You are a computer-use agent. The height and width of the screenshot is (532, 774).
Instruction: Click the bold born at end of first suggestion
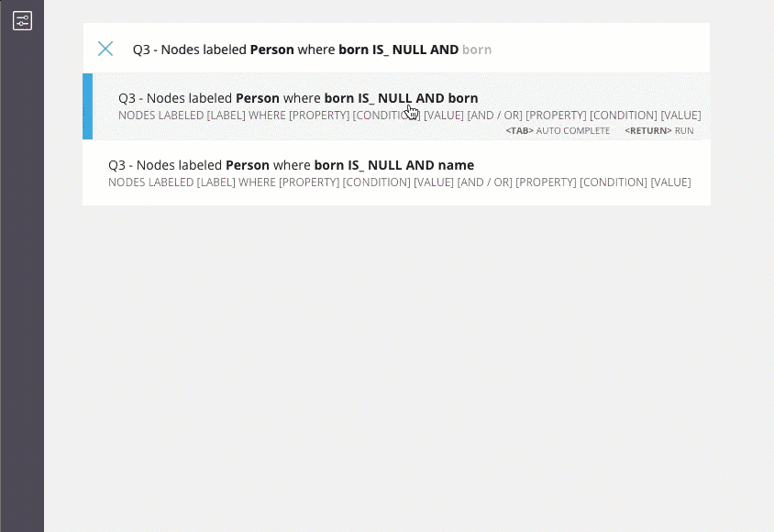(463, 98)
